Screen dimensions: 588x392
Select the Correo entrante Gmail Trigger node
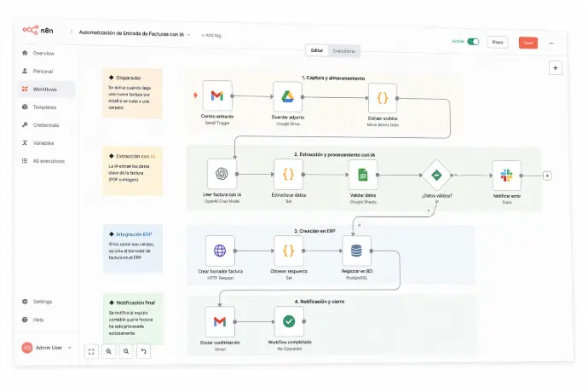click(217, 96)
